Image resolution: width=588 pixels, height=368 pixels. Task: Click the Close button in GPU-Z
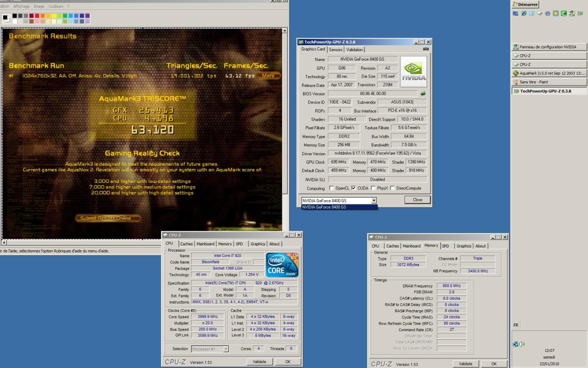[417, 200]
